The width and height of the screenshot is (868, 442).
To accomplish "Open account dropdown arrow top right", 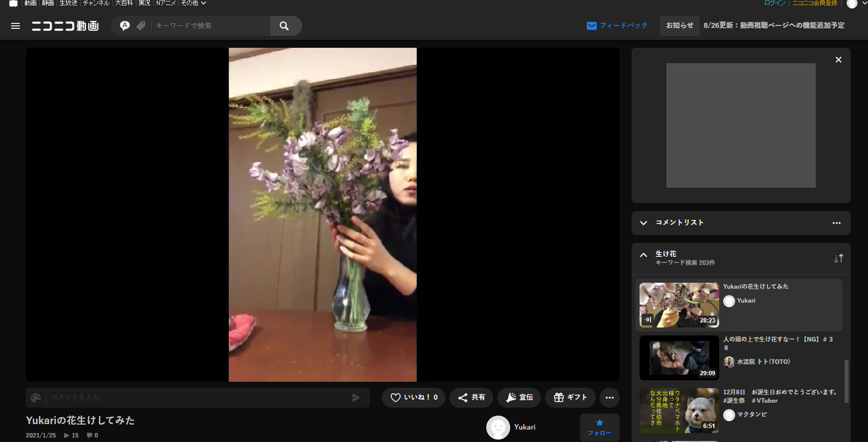I will pos(865,3).
